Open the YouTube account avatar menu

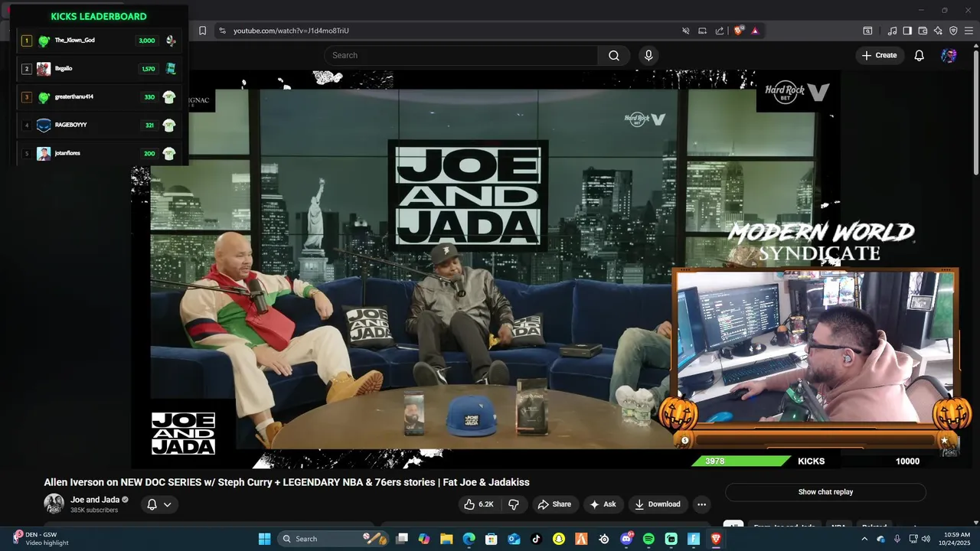point(949,55)
